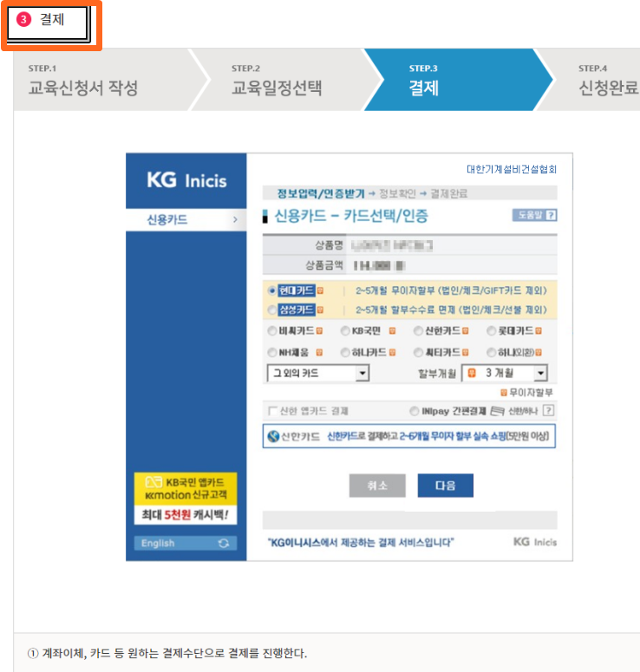Open INIpay question mark help icon
This screenshot has height=672, width=640.
coord(548,411)
